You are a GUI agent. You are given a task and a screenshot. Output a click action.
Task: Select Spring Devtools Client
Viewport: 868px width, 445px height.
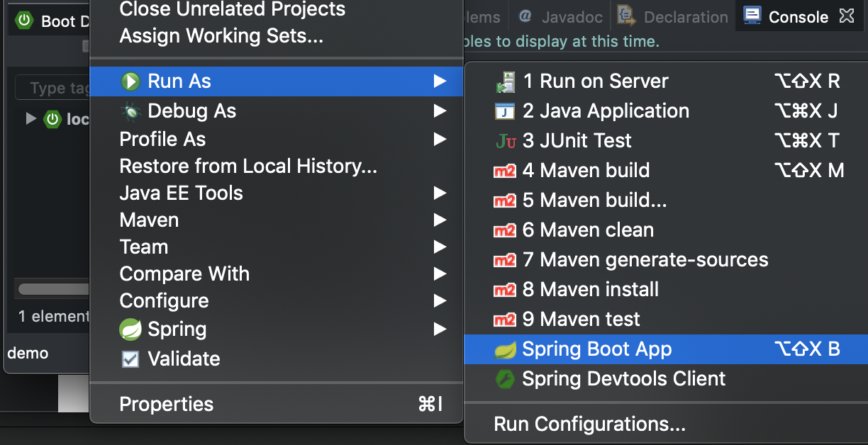click(x=666, y=379)
